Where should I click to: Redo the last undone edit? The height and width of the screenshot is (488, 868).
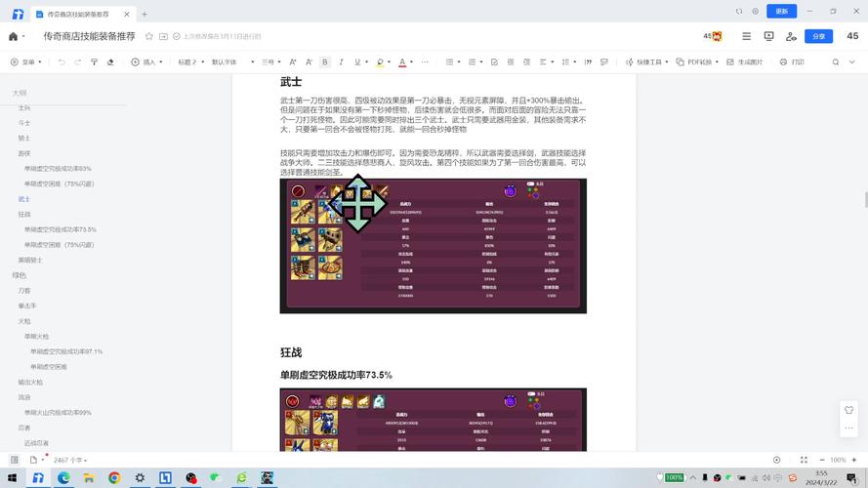coord(77,61)
